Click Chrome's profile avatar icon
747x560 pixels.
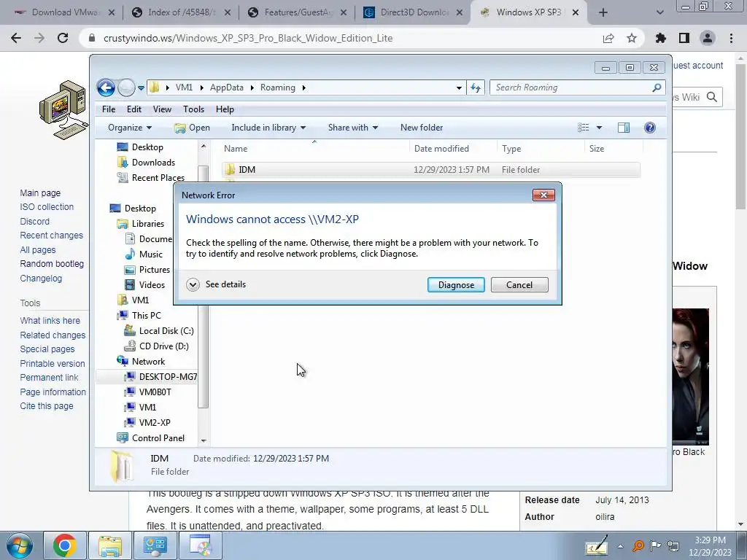(708, 38)
